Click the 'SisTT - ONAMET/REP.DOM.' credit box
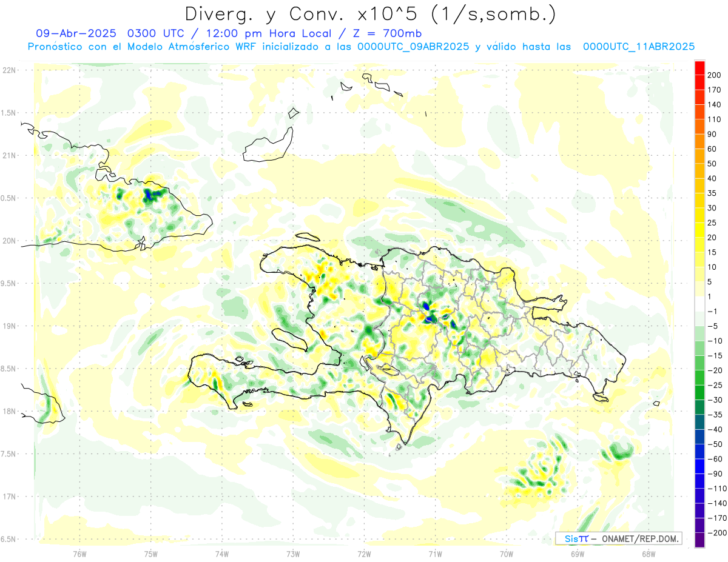 (x=618, y=538)
